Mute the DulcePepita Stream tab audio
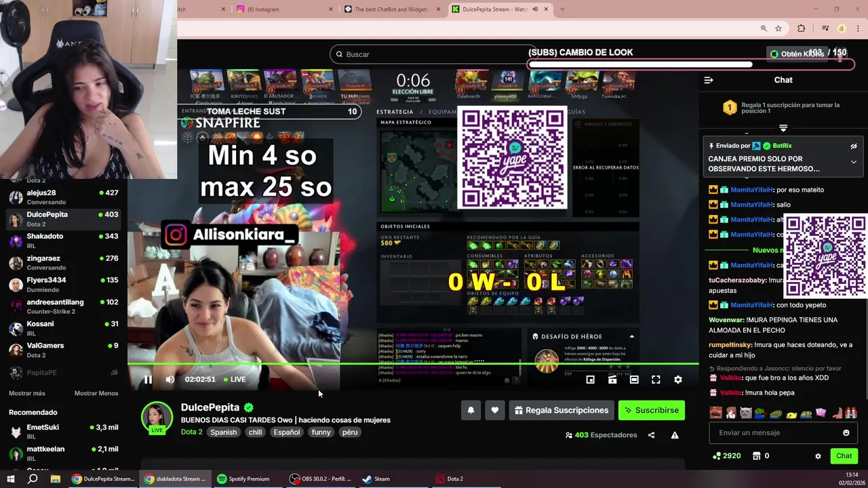The width and height of the screenshot is (868, 488). (x=535, y=9)
